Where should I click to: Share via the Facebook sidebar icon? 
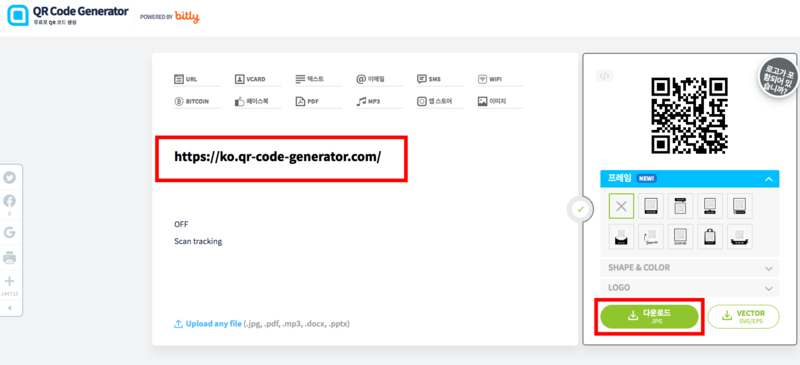[9, 201]
